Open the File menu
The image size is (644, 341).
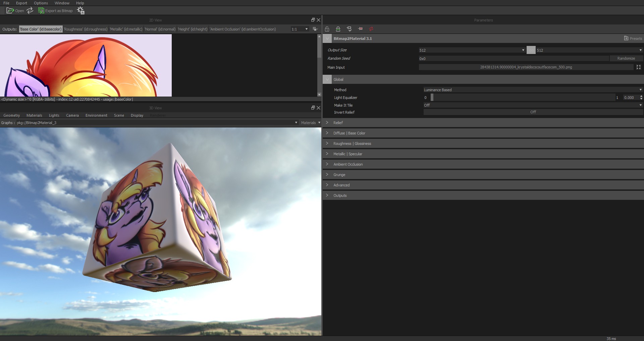(x=6, y=3)
